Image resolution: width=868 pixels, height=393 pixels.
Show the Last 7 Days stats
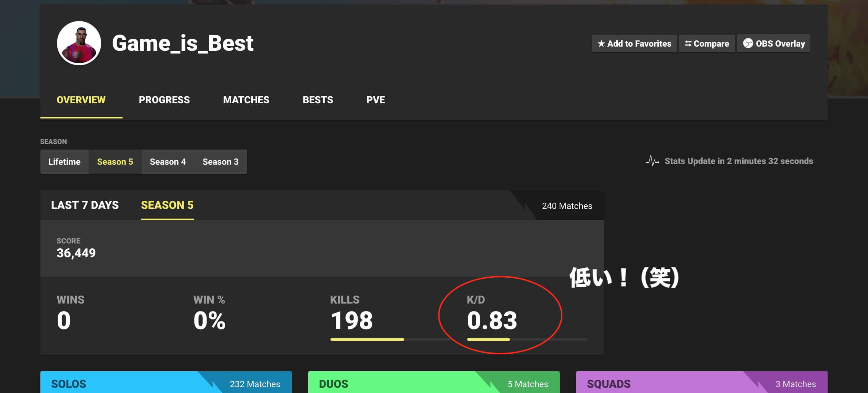pyautogui.click(x=85, y=205)
